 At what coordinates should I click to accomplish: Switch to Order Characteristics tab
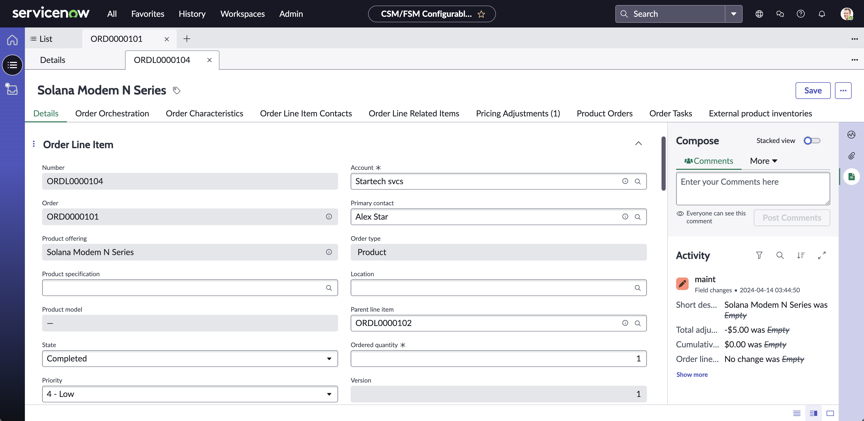(204, 114)
